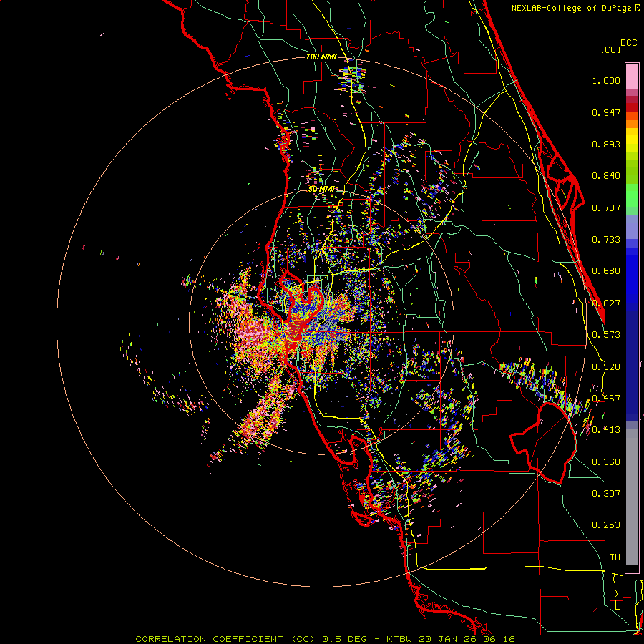
Task: Click the DCC legend title
Action: [x=628, y=43]
